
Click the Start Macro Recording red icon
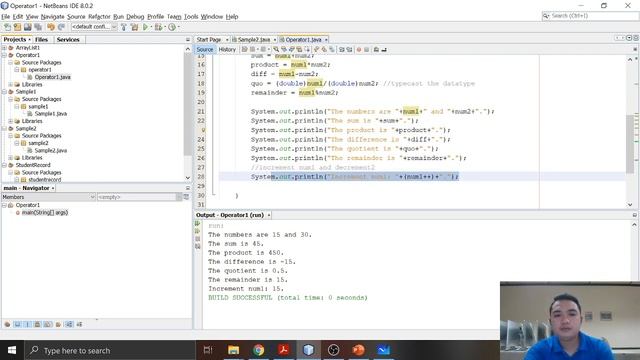point(359,49)
